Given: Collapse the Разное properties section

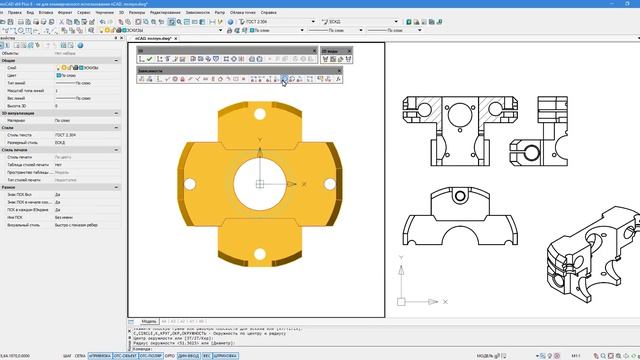Looking at the screenshot, I should tap(116, 187).
